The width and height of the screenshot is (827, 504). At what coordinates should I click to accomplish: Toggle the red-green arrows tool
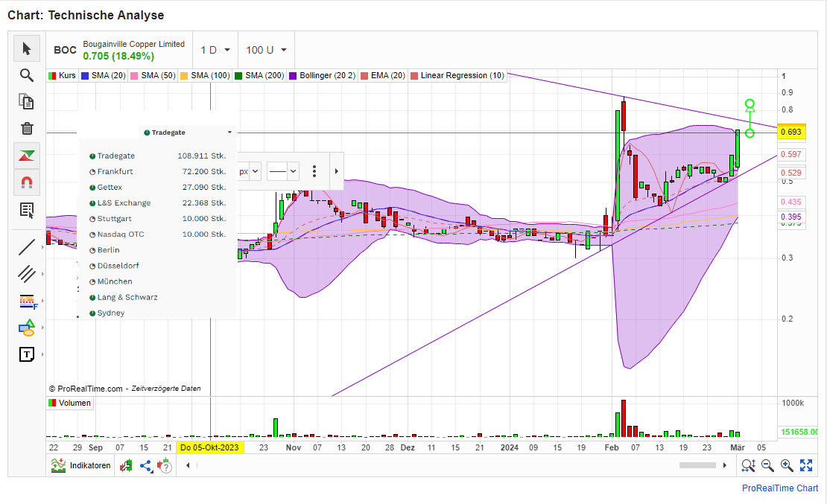coord(27,156)
